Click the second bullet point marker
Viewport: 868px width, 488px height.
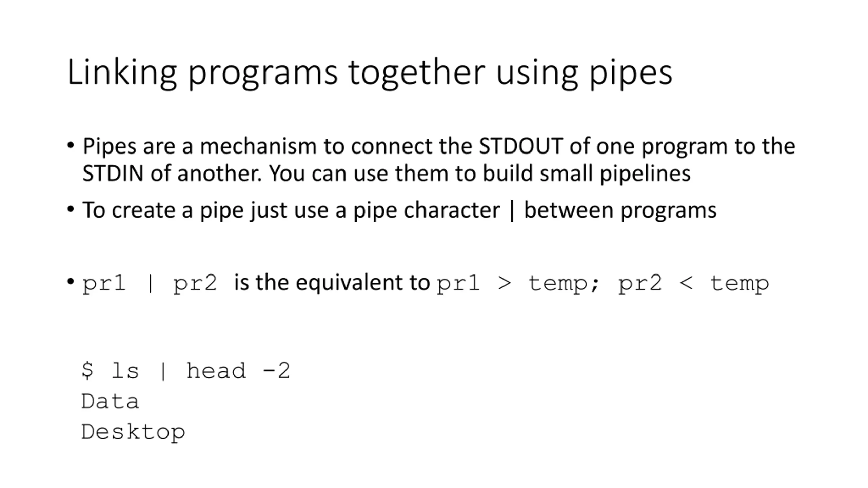point(71,209)
